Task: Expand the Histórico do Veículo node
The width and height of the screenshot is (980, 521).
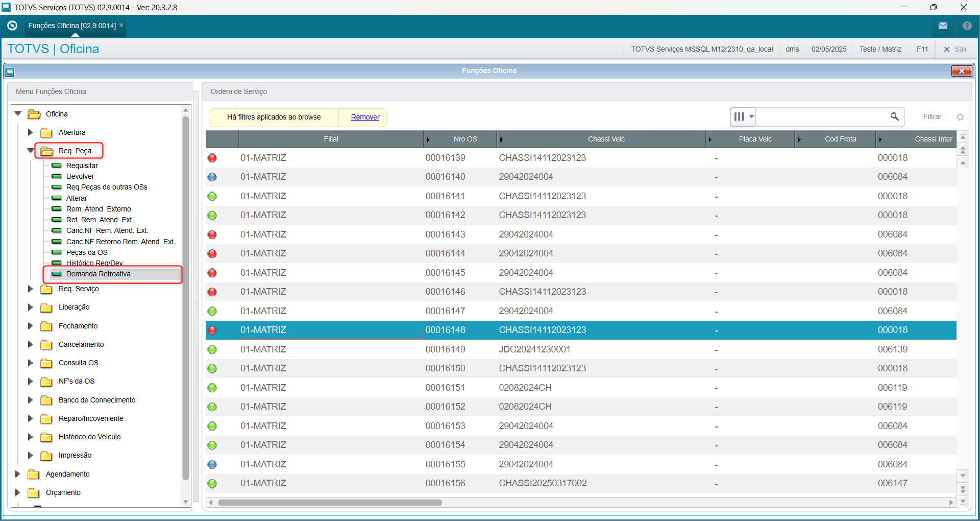Action: pos(30,437)
